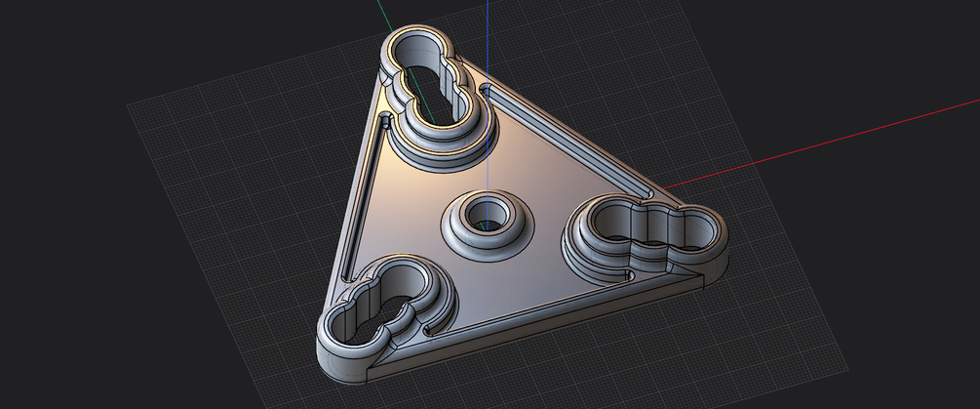Click the red X axis line
Screen dimensions: 980x409
[x=820, y=143]
